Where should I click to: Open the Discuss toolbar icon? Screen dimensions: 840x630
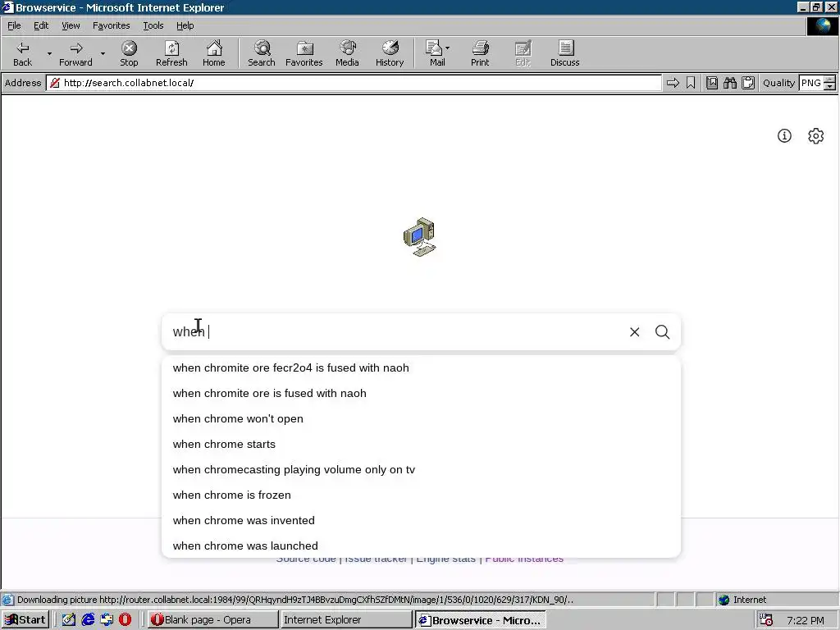[x=564, y=53]
